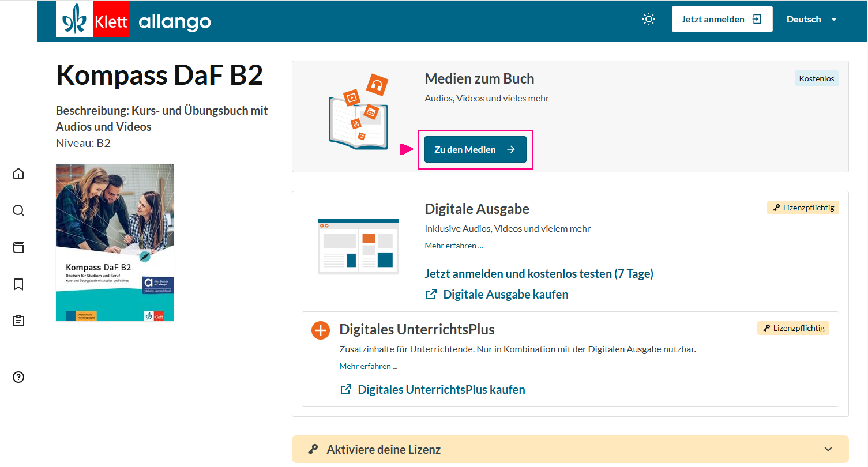The width and height of the screenshot is (868, 467).
Task: Click the Zu den Medien button
Action: click(475, 149)
